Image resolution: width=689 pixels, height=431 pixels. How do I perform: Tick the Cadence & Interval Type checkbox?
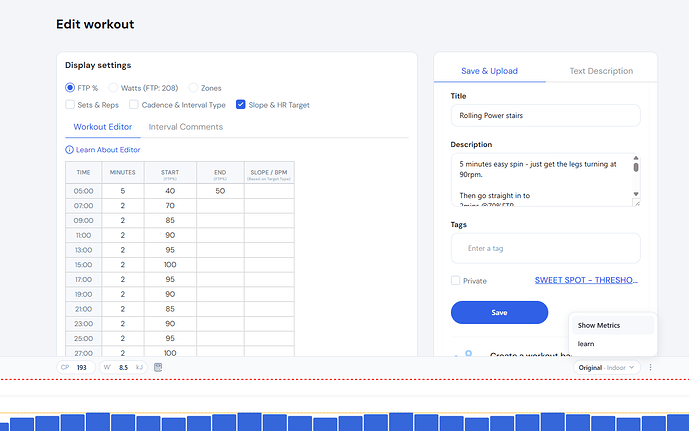(x=134, y=104)
